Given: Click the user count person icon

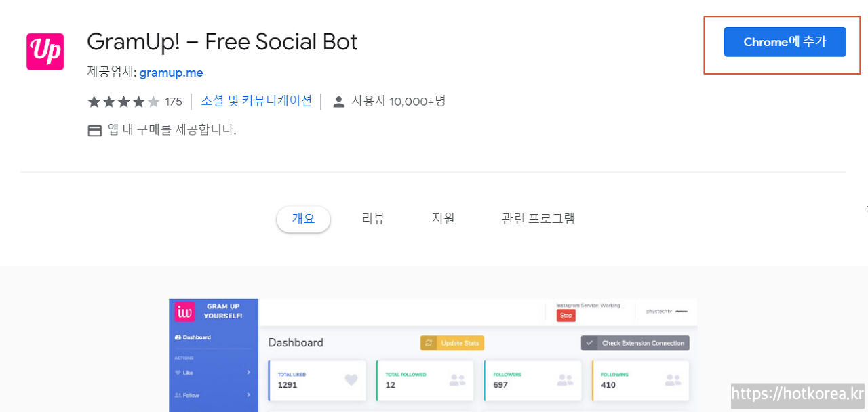Looking at the screenshot, I should (x=339, y=102).
